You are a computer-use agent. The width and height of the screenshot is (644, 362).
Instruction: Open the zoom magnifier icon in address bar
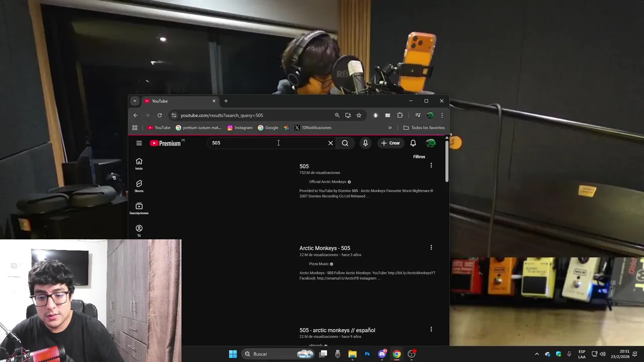pos(337,116)
